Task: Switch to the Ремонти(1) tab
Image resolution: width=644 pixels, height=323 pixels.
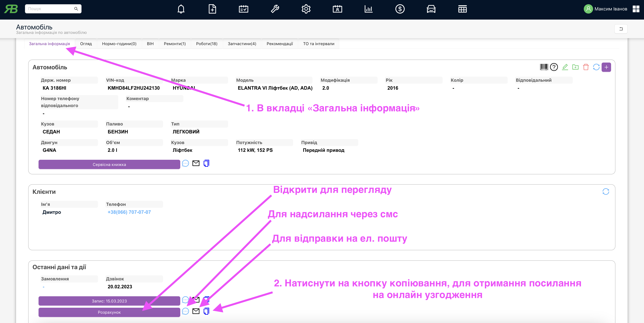Action: coord(174,44)
